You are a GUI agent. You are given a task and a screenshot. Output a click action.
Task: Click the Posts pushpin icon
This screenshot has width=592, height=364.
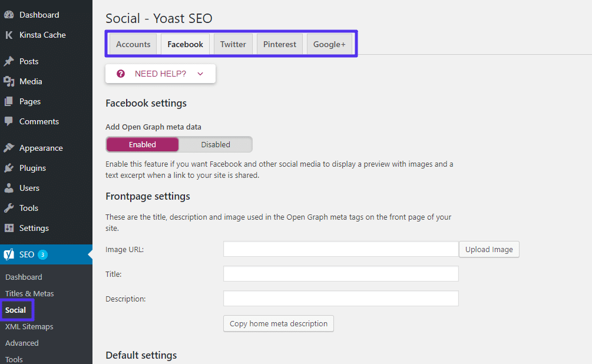[x=9, y=61]
